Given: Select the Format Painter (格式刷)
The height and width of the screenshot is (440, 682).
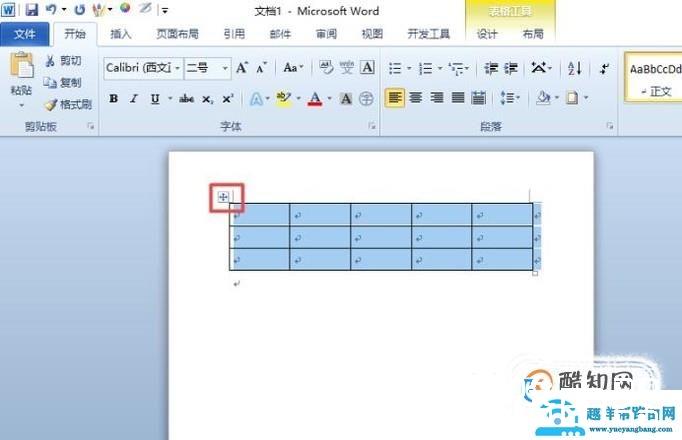Looking at the screenshot, I should click(x=68, y=104).
